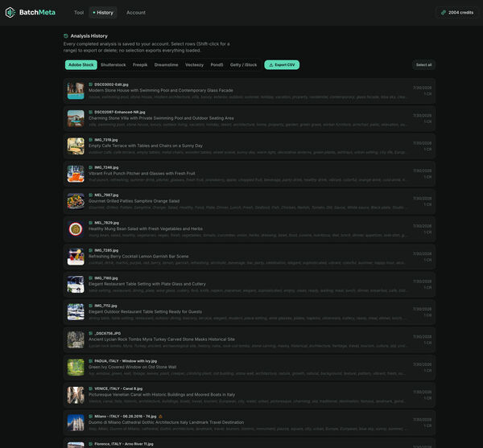Click the green badge beside PADUA, ITALY file name
Viewport: 483px width, 448px height.
(90, 361)
